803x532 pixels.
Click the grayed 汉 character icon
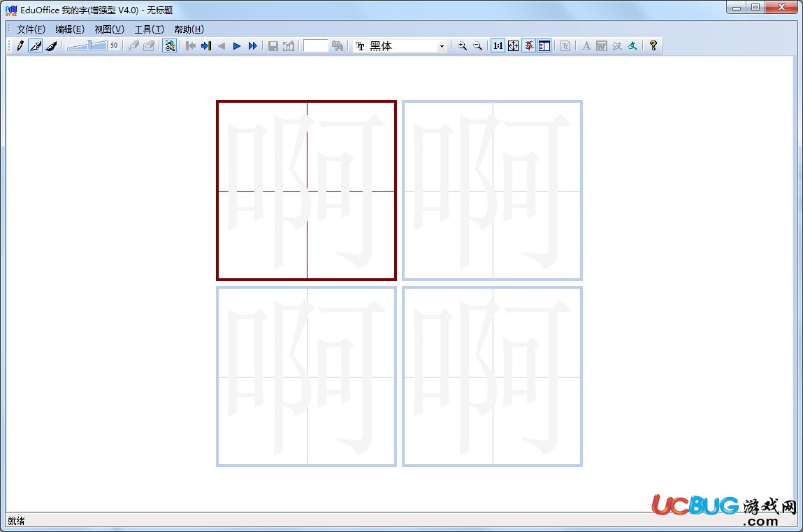pyautogui.click(x=617, y=46)
